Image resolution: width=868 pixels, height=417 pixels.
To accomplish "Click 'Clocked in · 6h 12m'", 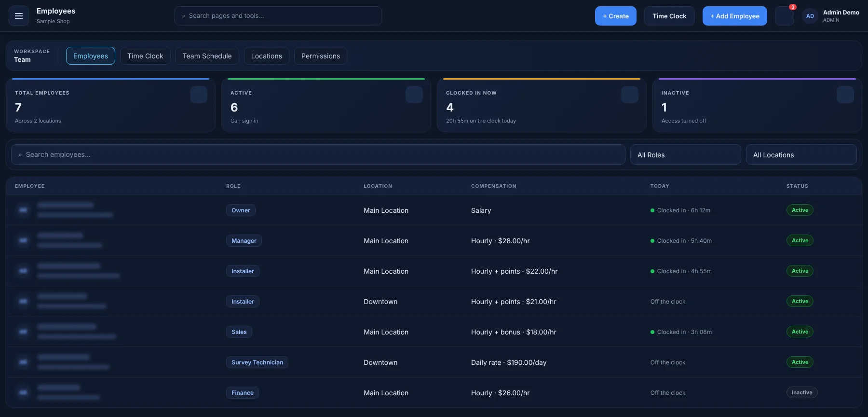I will pyautogui.click(x=680, y=210).
